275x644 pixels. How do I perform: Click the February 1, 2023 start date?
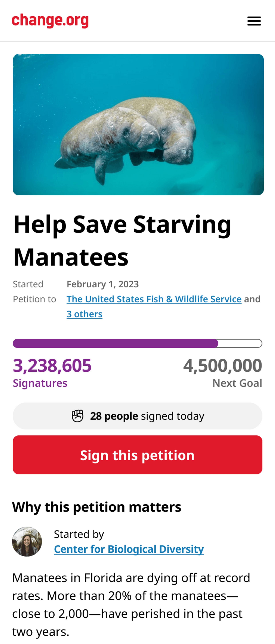[x=103, y=284]
